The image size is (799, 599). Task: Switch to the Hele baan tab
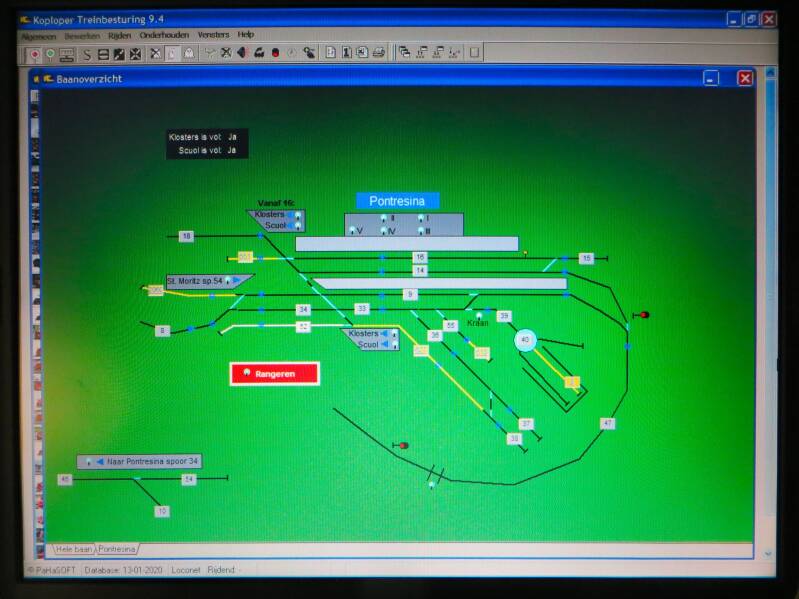click(74, 549)
